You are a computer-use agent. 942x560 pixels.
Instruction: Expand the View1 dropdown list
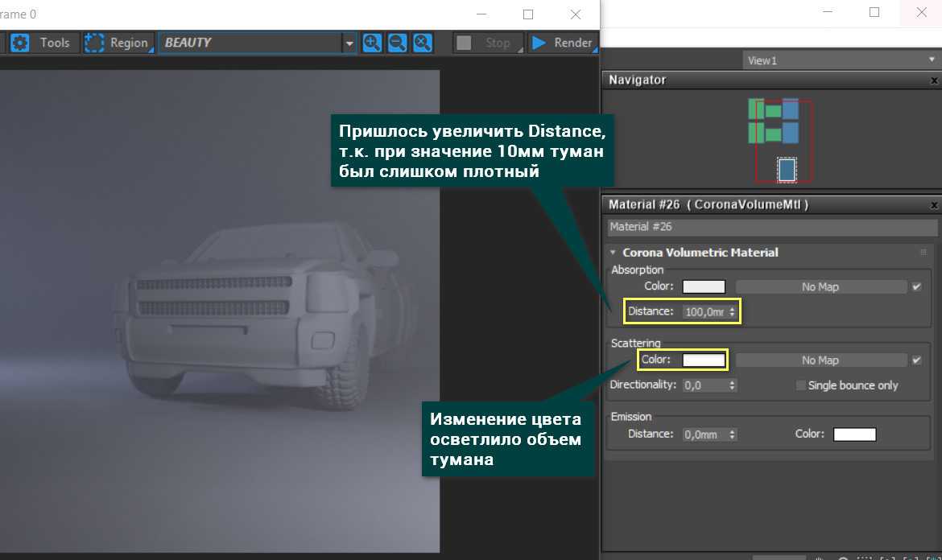932,60
